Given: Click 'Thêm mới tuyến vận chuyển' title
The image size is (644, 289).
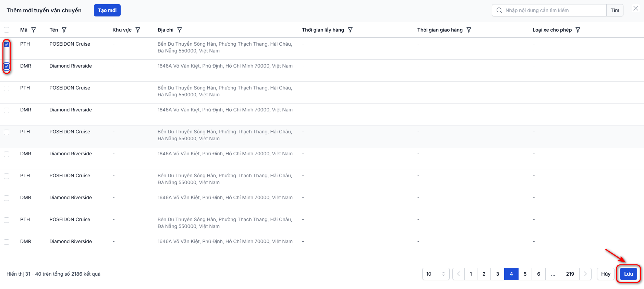Looking at the screenshot, I should 44,10.
